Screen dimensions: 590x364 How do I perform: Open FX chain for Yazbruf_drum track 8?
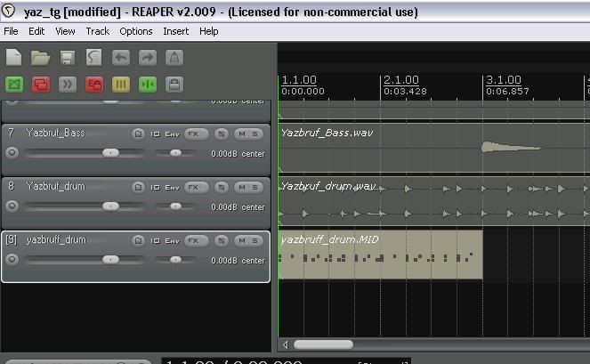tap(197, 188)
